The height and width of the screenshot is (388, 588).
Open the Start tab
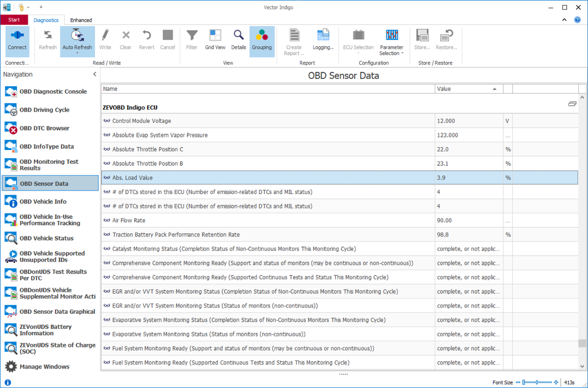coord(14,20)
